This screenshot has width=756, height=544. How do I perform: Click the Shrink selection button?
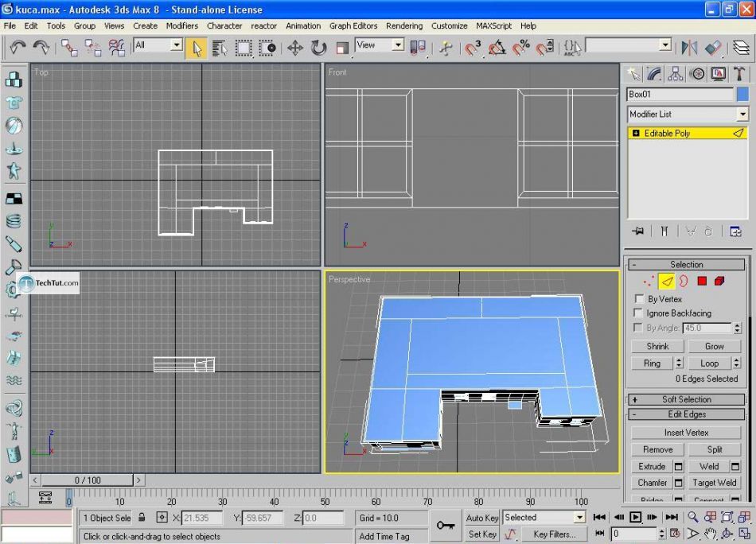coord(657,346)
